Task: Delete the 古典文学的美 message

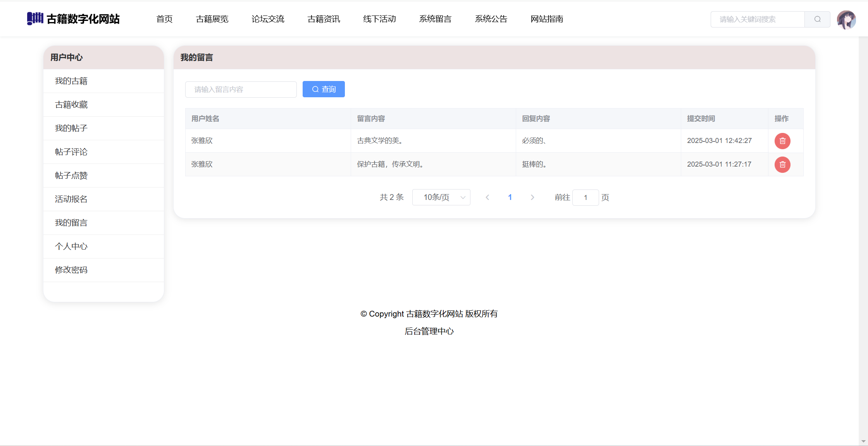Action: (x=782, y=141)
